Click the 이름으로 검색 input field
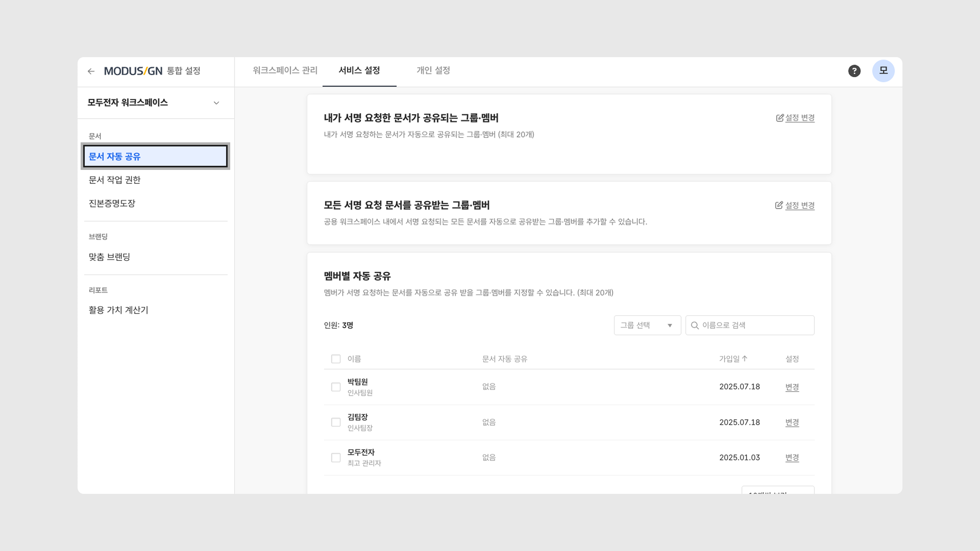This screenshot has width=980, height=551. coord(755,325)
